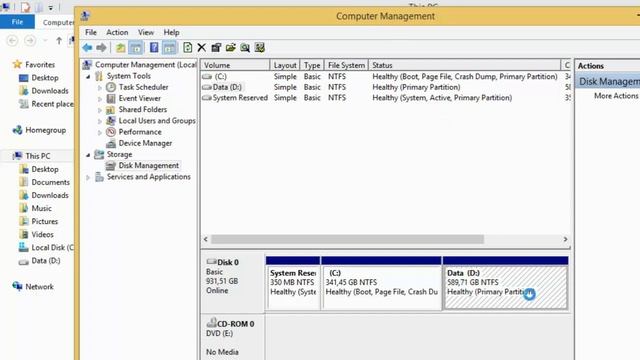Open the File menu in Computer Management
640x360 pixels.
(x=91, y=32)
